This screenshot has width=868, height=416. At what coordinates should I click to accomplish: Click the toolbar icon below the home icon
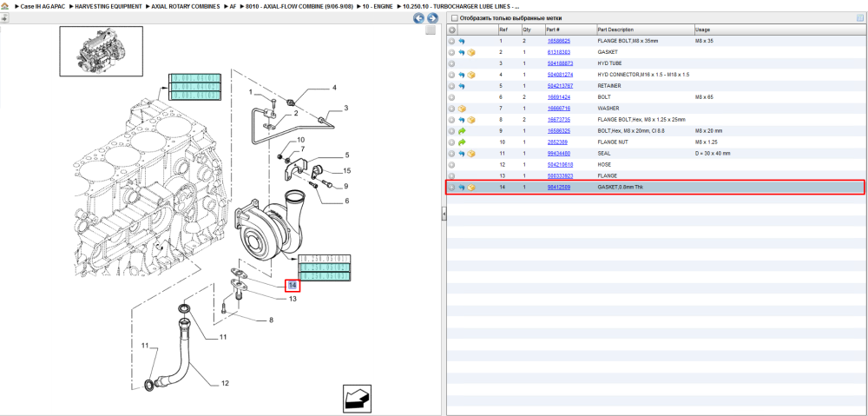click(x=4, y=17)
